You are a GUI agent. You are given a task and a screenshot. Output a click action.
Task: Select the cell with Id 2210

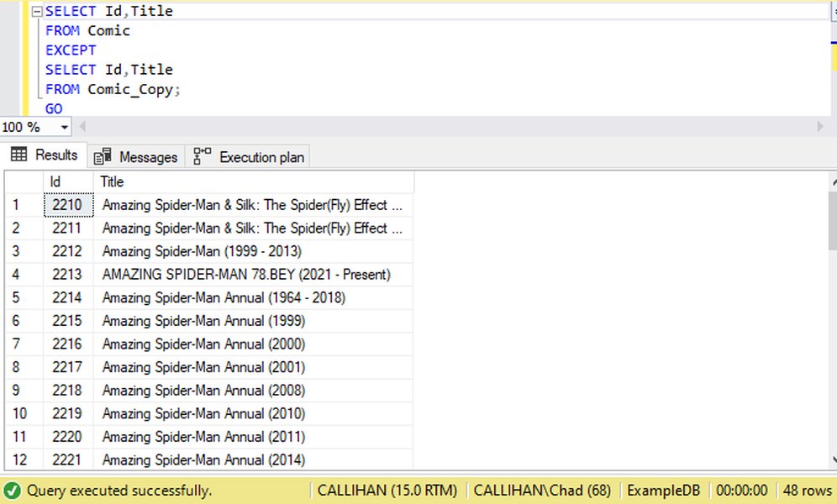68,205
